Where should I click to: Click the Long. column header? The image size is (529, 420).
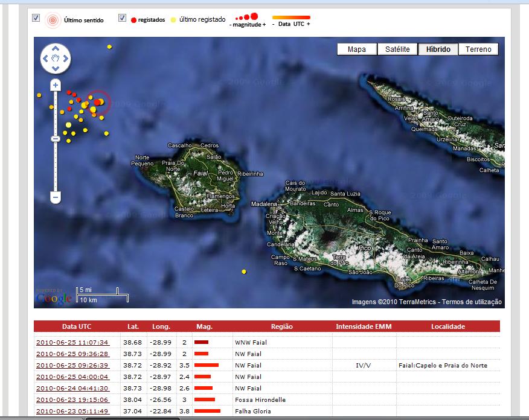point(161,326)
